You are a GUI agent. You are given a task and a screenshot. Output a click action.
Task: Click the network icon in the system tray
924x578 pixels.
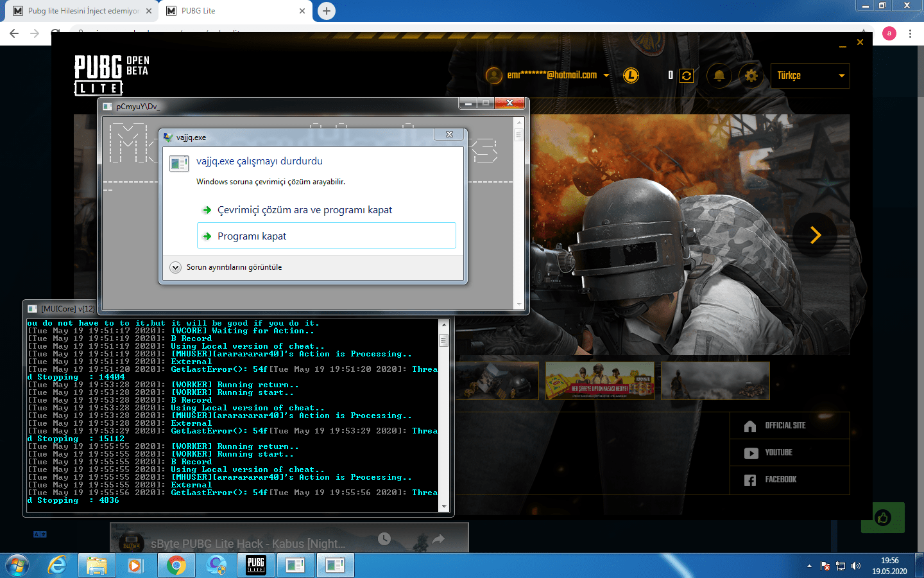(841, 566)
